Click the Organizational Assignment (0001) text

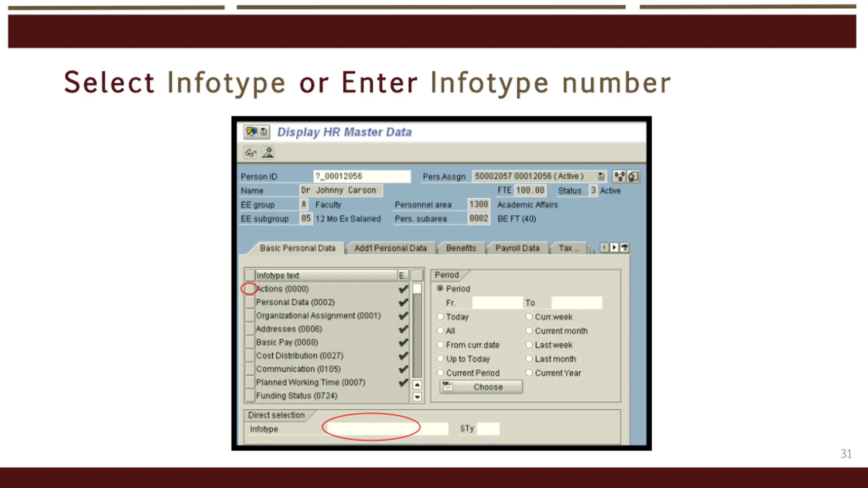click(x=318, y=316)
